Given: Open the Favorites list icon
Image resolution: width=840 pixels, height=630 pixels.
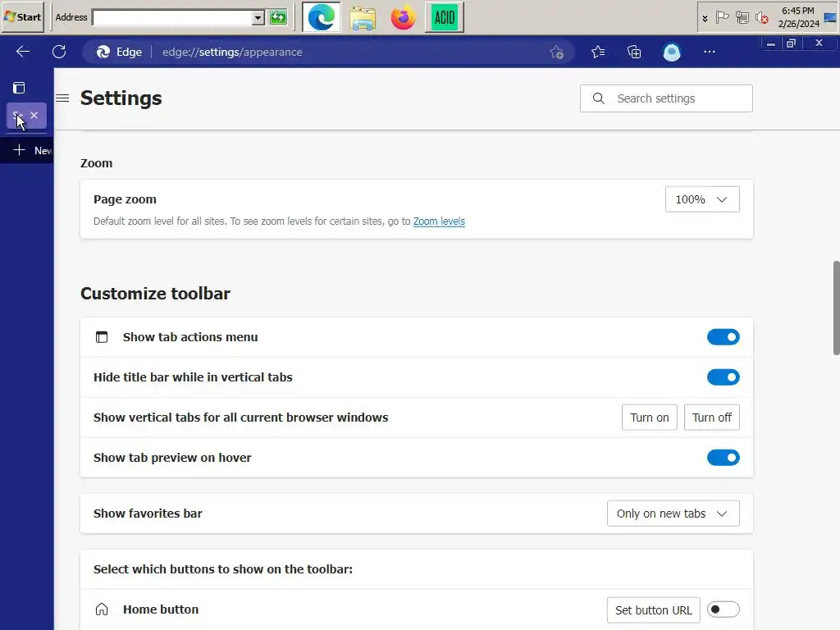Looking at the screenshot, I should 598,52.
